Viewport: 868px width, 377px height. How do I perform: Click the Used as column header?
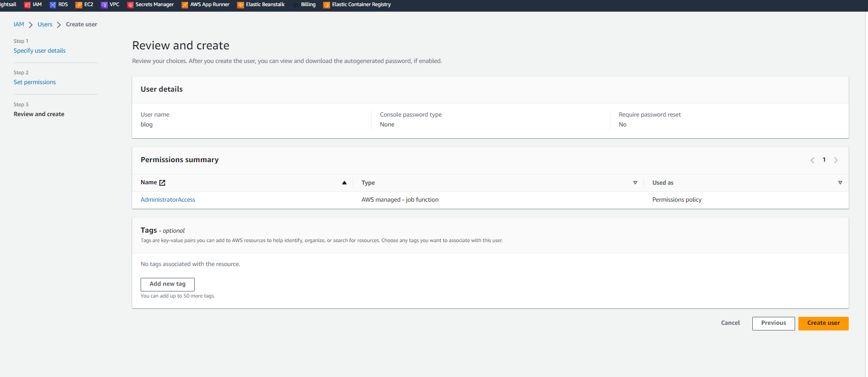(663, 183)
